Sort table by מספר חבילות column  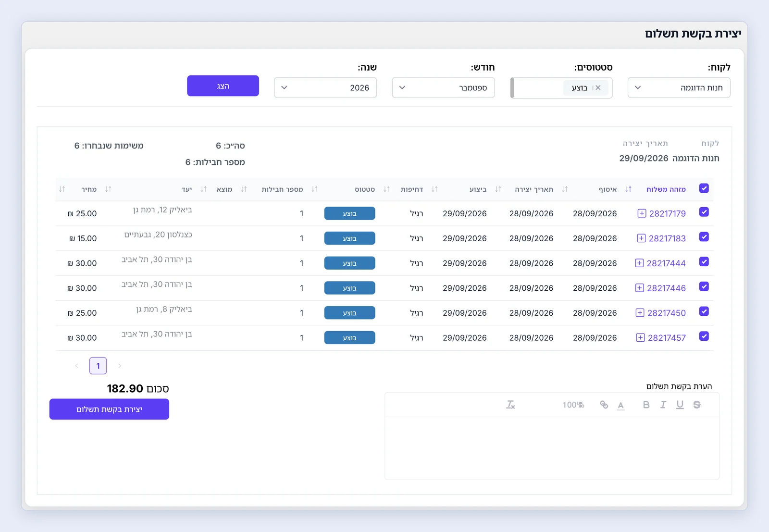(x=244, y=189)
